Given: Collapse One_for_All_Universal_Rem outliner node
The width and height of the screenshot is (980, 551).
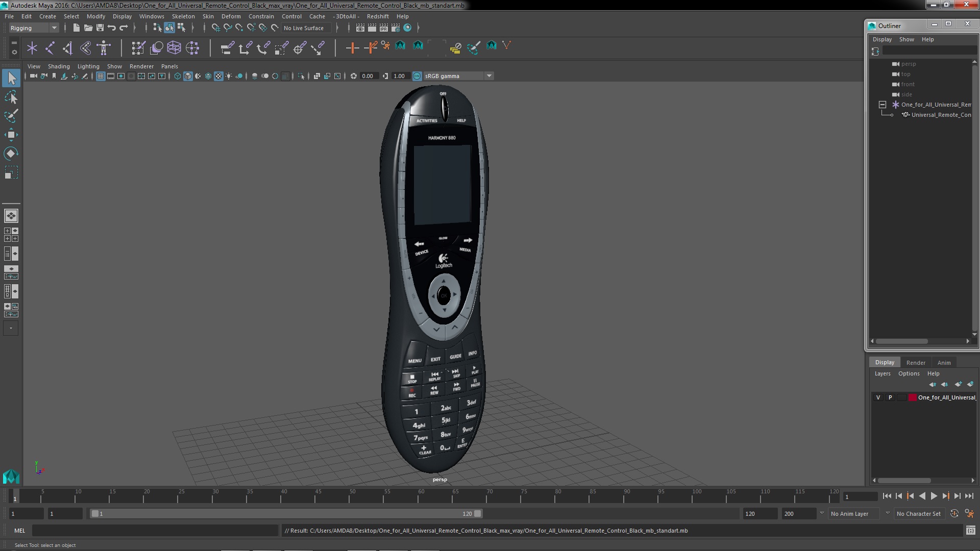Looking at the screenshot, I should point(883,105).
